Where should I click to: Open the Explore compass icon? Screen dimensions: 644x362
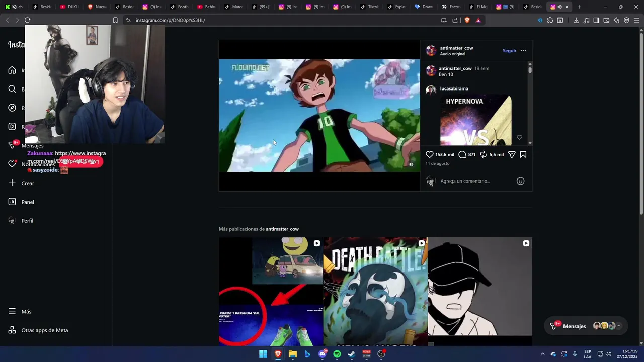coord(12,108)
